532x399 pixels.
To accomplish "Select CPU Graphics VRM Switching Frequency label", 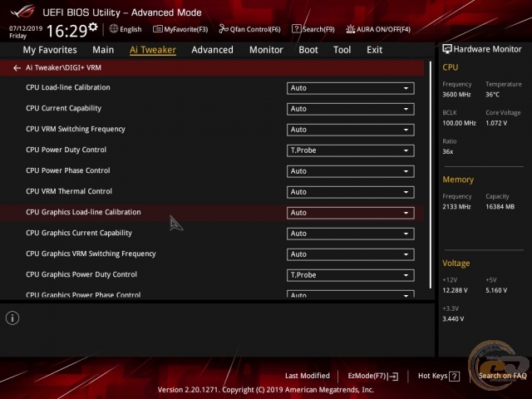I will 91,254.
